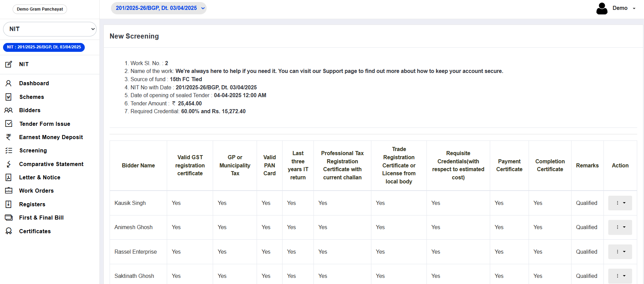The width and height of the screenshot is (644, 284).
Task: Click the Comparative Statement icon
Action: point(9,164)
